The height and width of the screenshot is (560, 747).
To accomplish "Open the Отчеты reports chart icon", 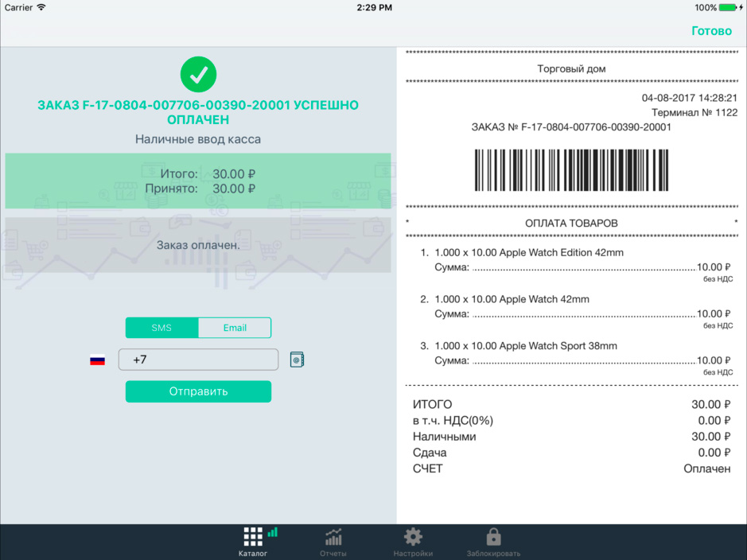I will 333,538.
